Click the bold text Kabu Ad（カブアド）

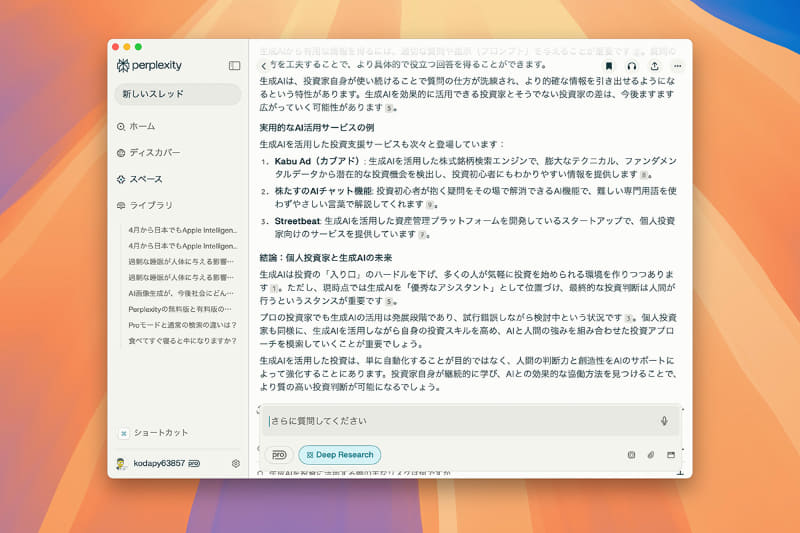tap(317, 161)
